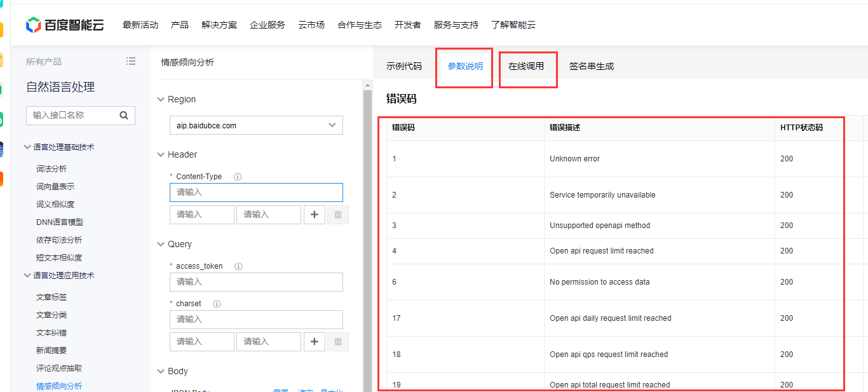Delete the Query row with the trash icon
The image size is (868, 392).
338,342
